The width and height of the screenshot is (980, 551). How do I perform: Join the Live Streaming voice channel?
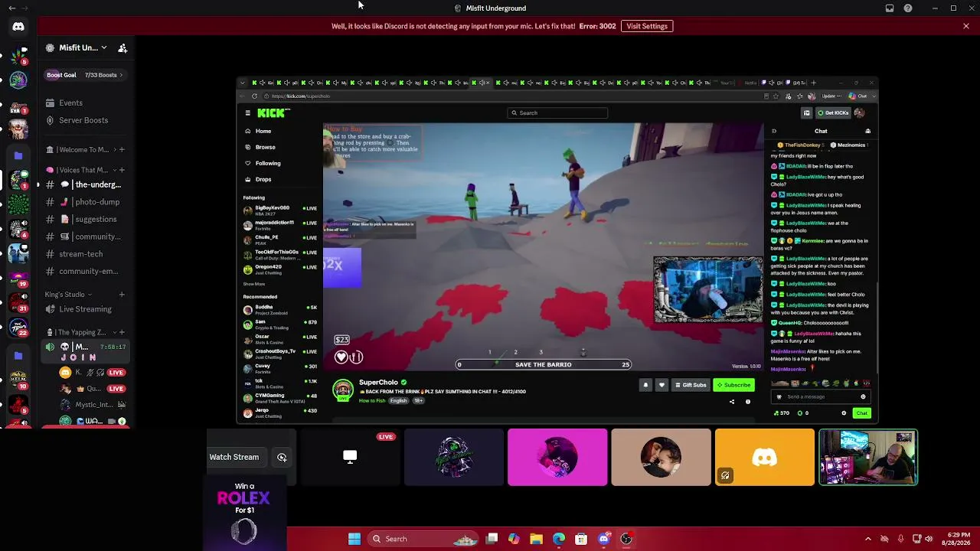coord(86,309)
